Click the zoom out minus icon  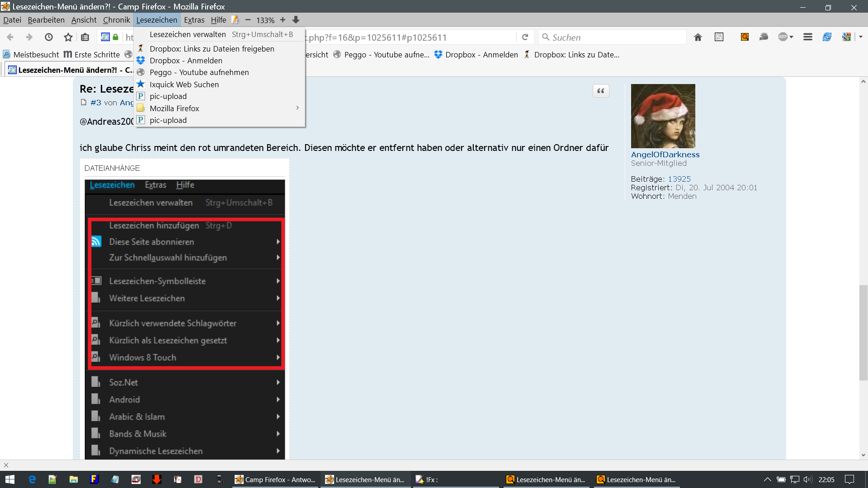(248, 20)
